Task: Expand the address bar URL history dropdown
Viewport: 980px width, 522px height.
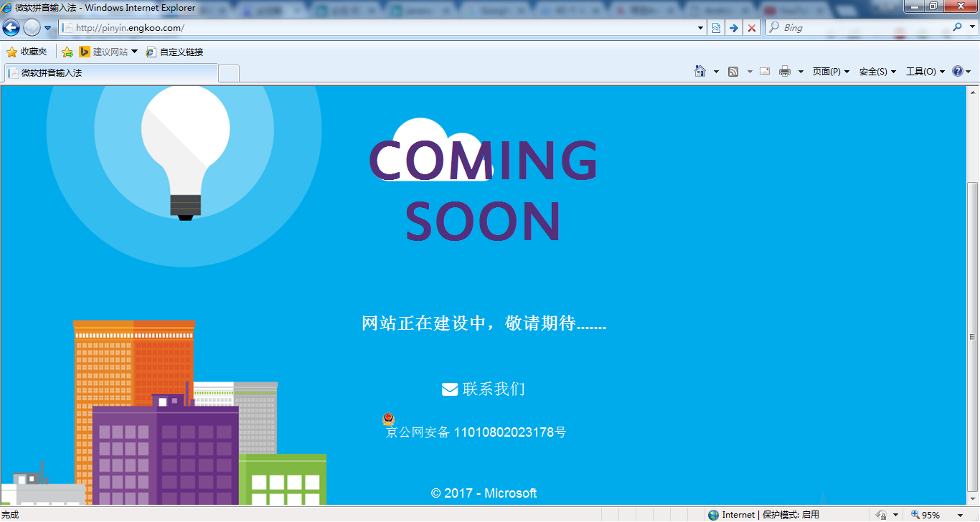Action: tap(701, 28)
